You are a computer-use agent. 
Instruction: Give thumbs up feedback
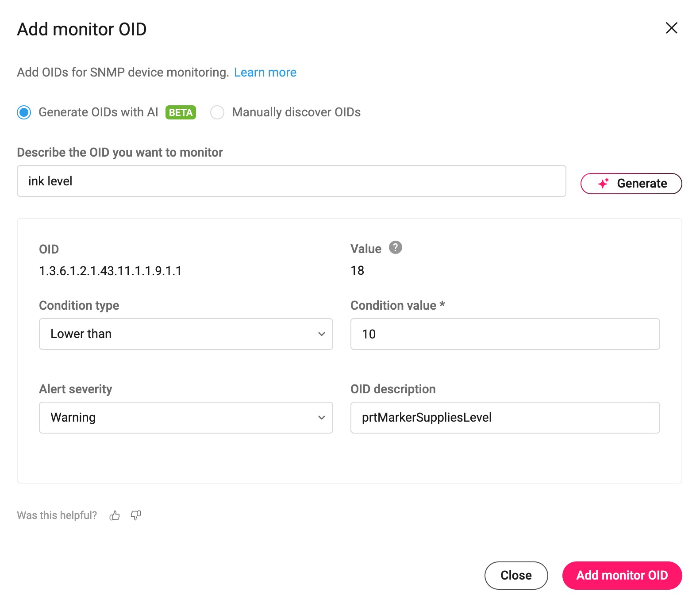tap(115, 515)
